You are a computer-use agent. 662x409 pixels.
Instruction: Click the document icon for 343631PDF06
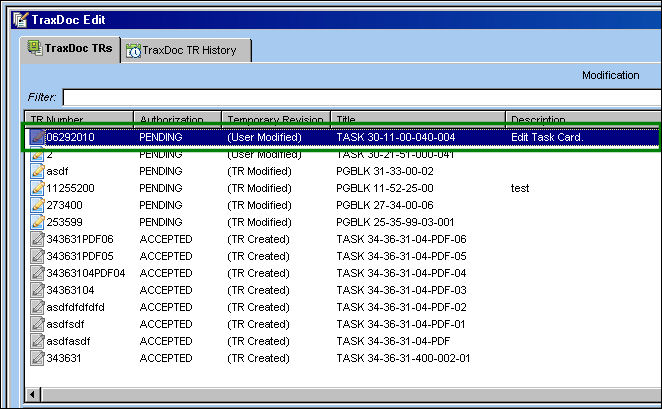pos(37,239)
